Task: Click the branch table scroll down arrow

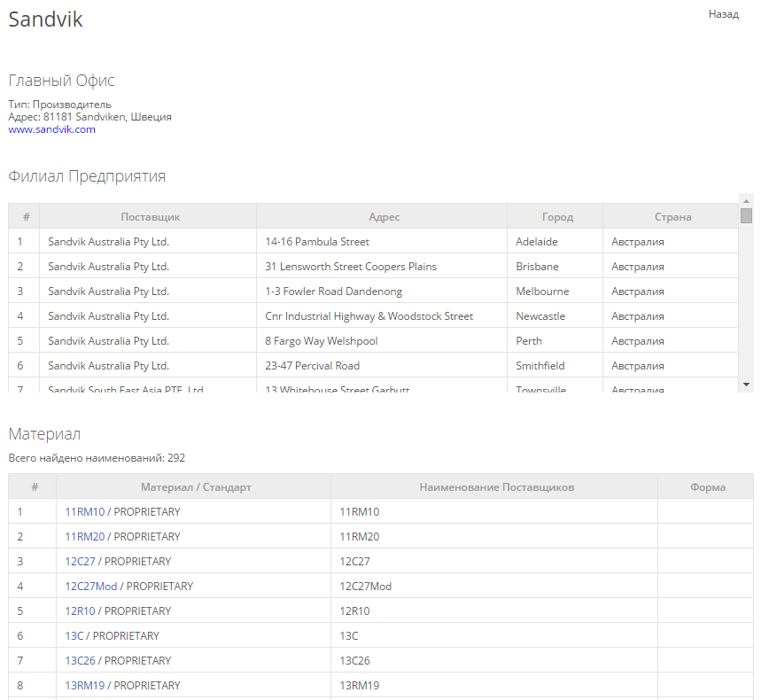Action: click(x=746, y=385)
